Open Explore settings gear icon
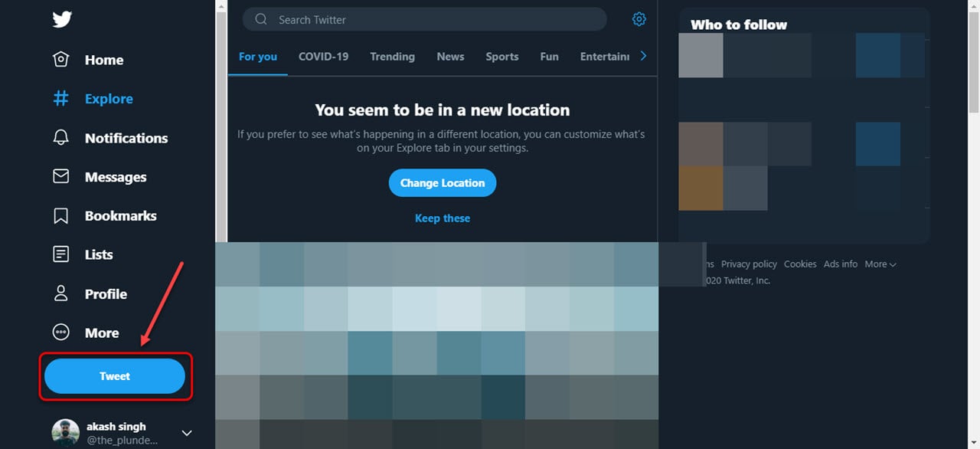This screenshot has width=980, height=449. pyautogui.click(x=639, y=19)
